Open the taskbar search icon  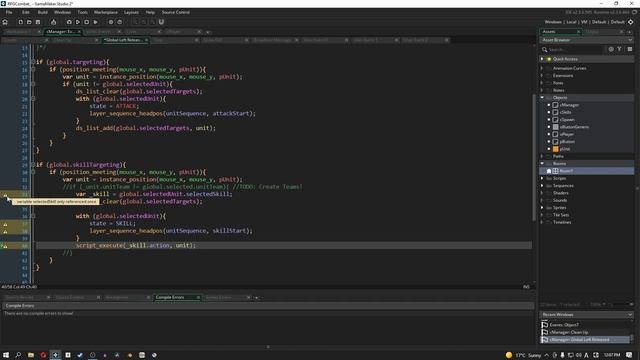click(18, 355)
